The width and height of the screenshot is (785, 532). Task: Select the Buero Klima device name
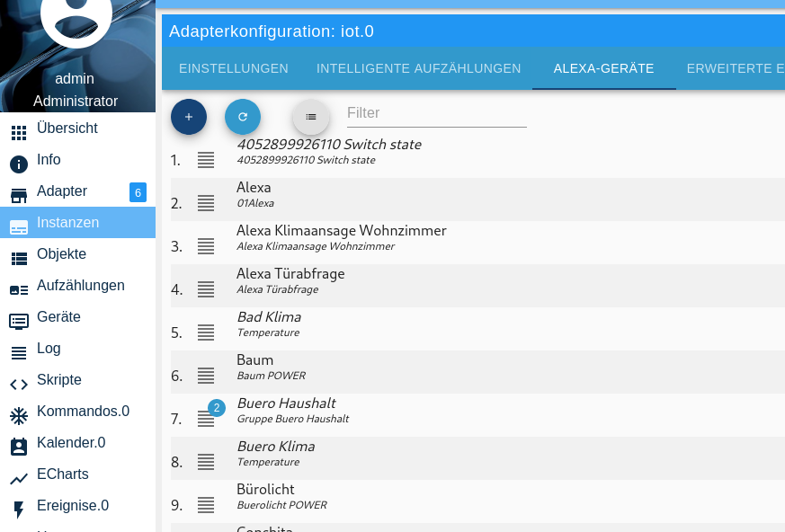(276, 447)
